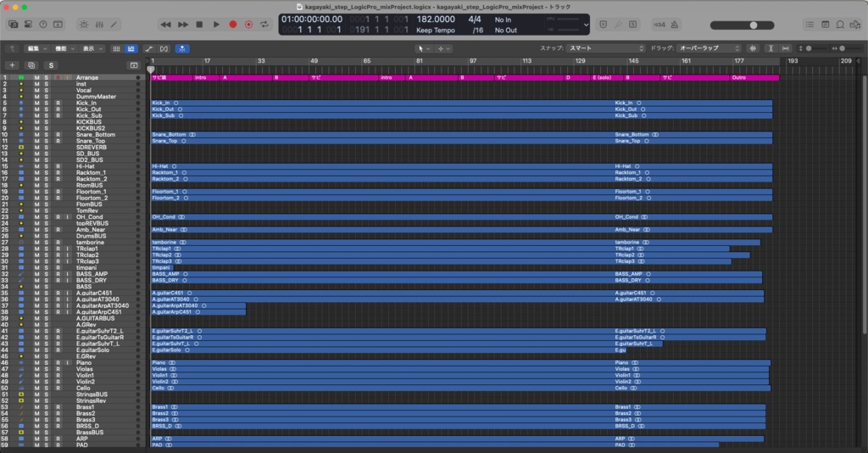Click the horizontal auto zoom icon
The image size is (868, 453).
tap(786, 48)
